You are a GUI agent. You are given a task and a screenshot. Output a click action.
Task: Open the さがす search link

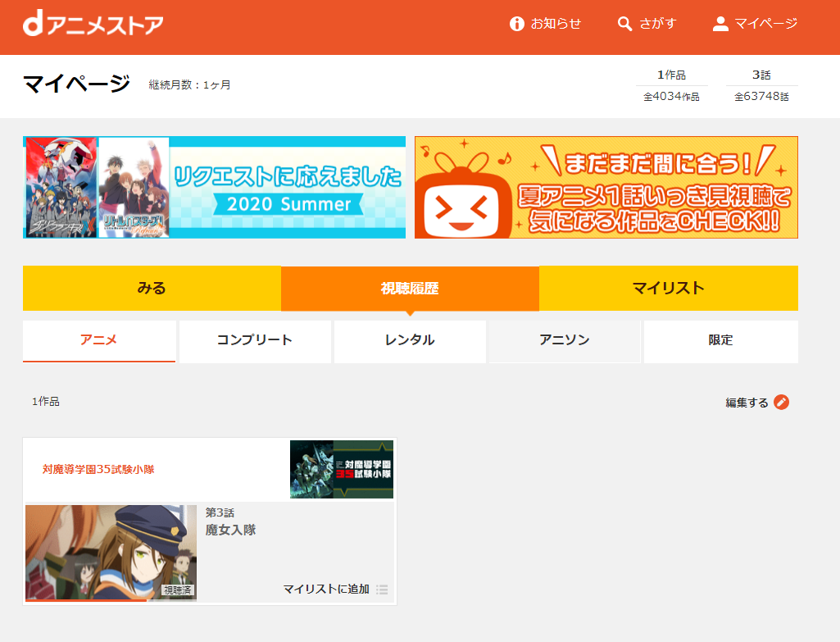pos(647,24)
